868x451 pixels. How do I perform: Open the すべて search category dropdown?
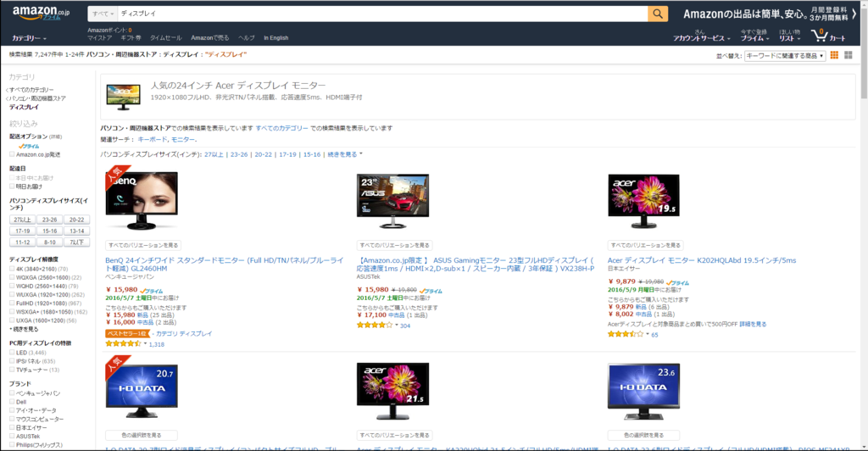(103, 14)
